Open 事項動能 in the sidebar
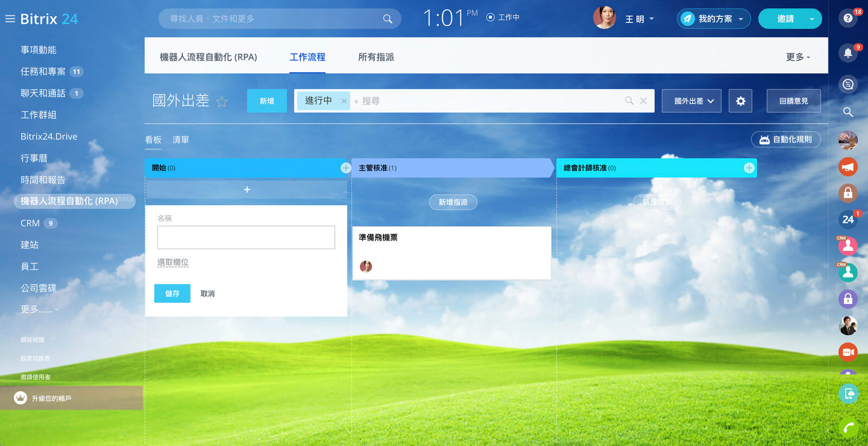This screenshot has height=446, width=868. coord(39,50)
